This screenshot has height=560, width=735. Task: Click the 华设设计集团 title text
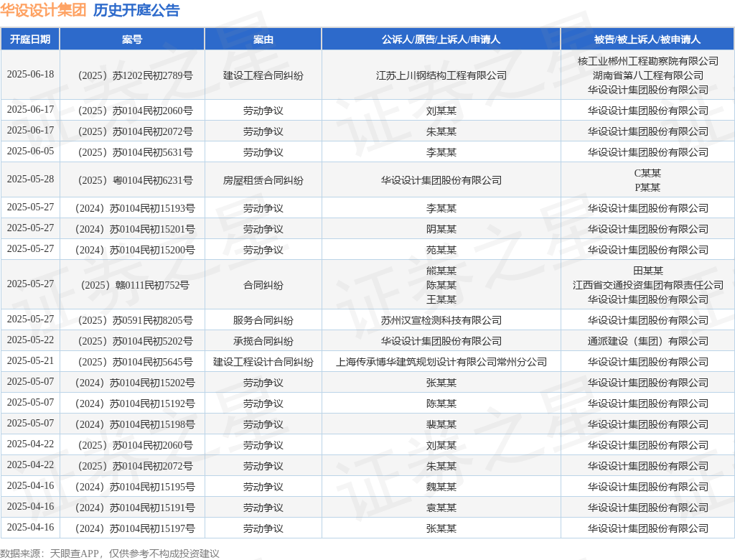click(43, 10)
